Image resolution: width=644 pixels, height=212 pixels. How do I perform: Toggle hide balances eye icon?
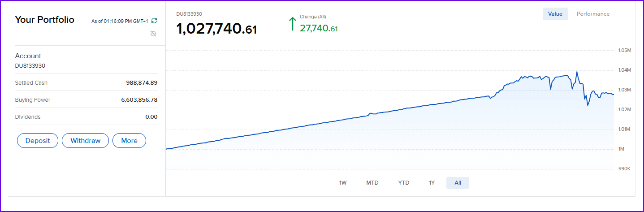coord(153,34)
